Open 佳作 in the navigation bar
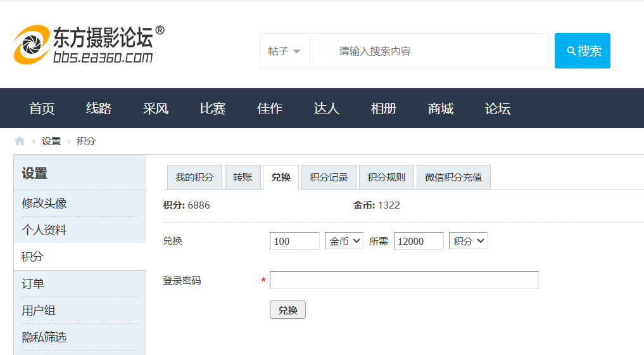 coord(270,108)
